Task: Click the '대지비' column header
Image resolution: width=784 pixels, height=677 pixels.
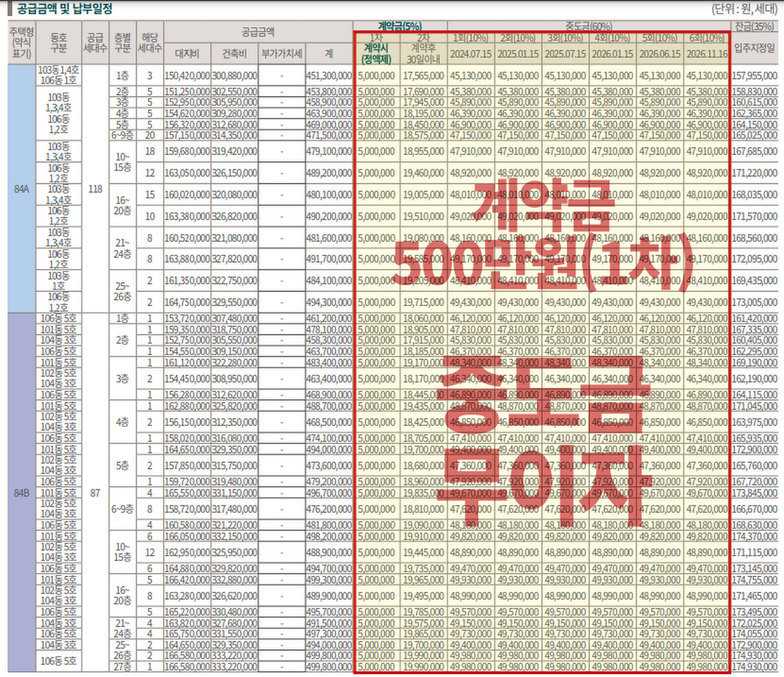Action: click(x=187, y=54)
